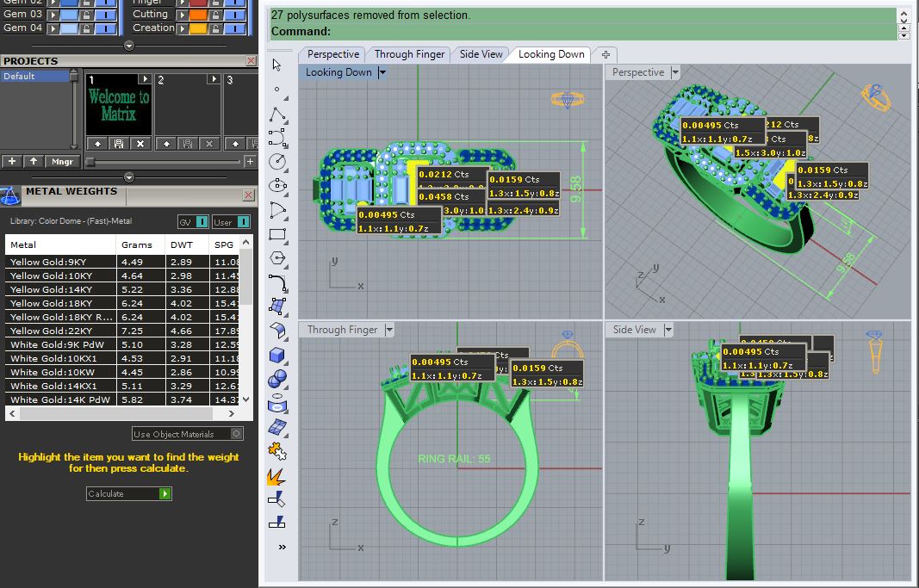The image size is (919, 588).
Task: Click the Calculate button
Action: [129, 493]
